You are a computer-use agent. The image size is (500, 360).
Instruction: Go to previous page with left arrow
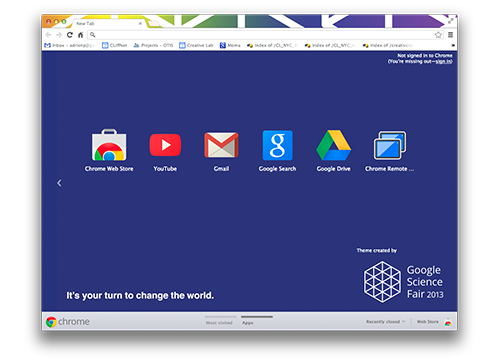(x=59, y=183)
